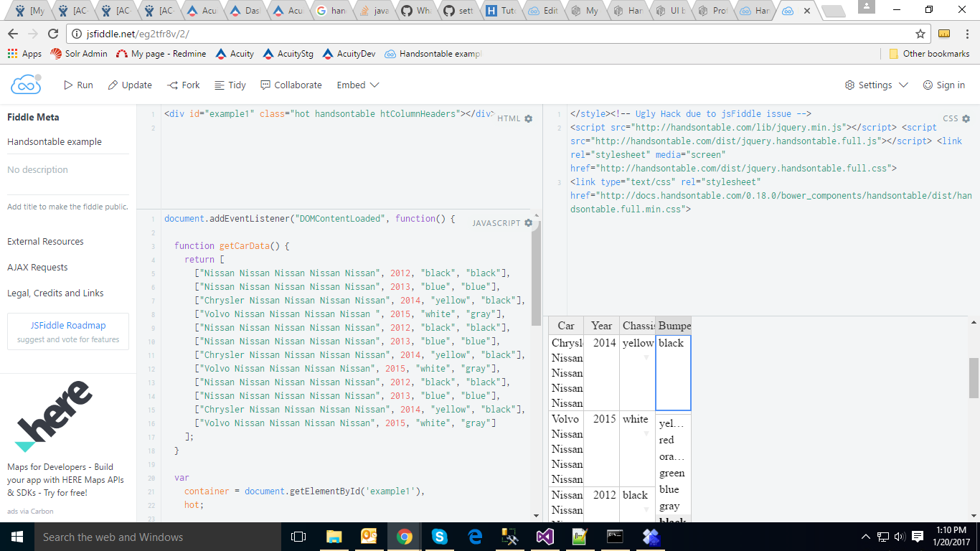Click Update in the toolbar
980x551 pixels.
[130, 85]
